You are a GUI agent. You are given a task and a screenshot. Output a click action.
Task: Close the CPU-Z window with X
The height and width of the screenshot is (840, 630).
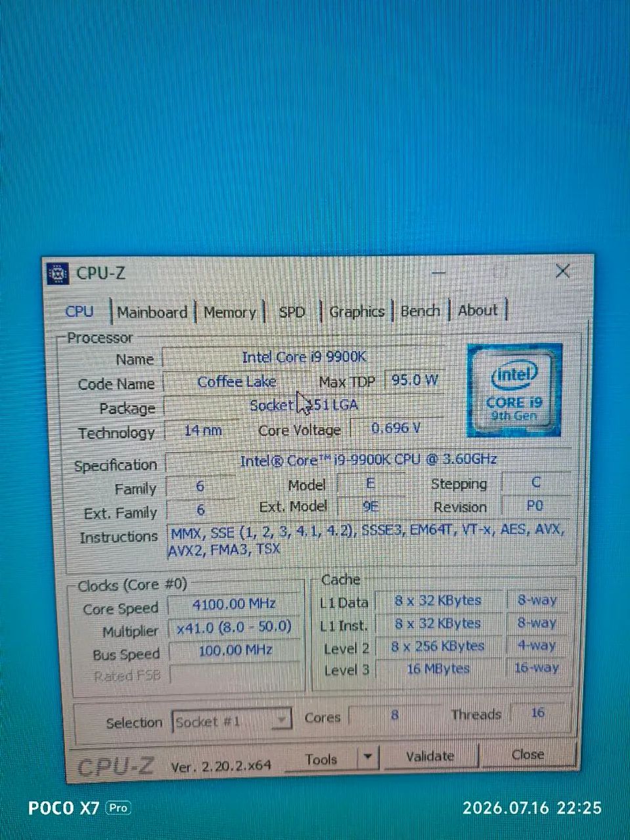562,271
